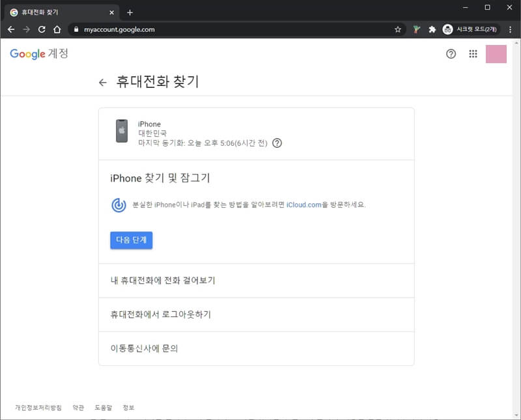This screenshot has width=521, height=420.
Task: Open the 정보 footer link
Action: tap(128, 408)
